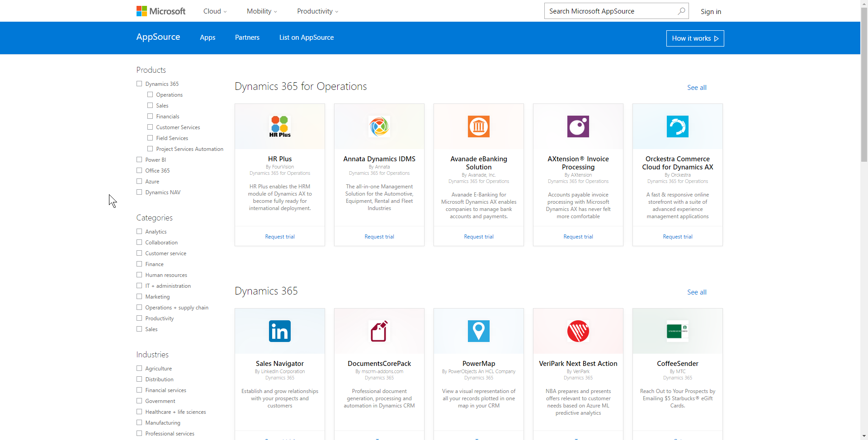Check the Power BI product filter
Viewport: 868px width, 440px height.
[139, 159]
